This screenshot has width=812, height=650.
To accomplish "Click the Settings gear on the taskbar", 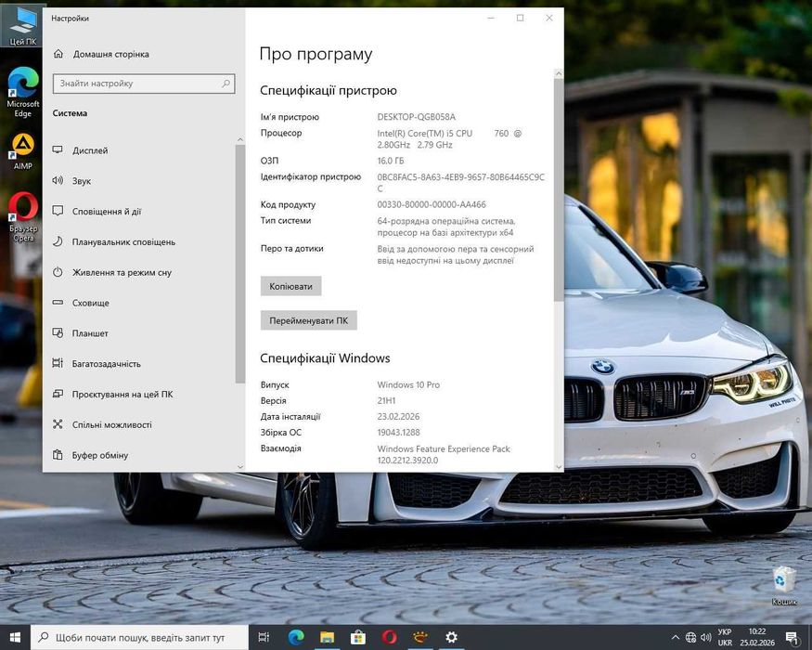I will click(x=451, y=638).
